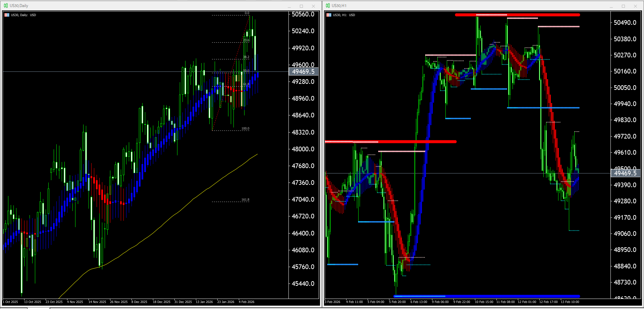The width and height of the screenshot is (644, 309).
Task: Click the 45440.0 price on Daily scale
Action: point(303,284)
